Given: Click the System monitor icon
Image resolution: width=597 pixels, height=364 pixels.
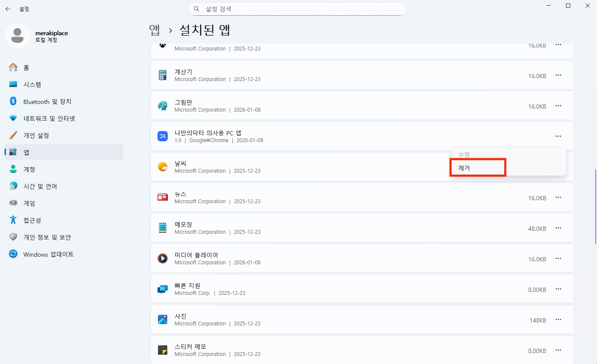Looking at the screenshot, I should point(13,84).
